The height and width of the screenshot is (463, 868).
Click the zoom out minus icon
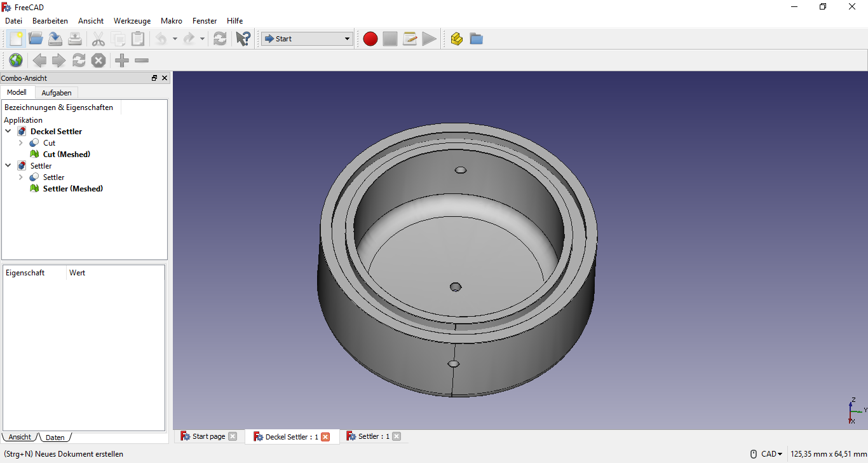(x=142, y=60)
